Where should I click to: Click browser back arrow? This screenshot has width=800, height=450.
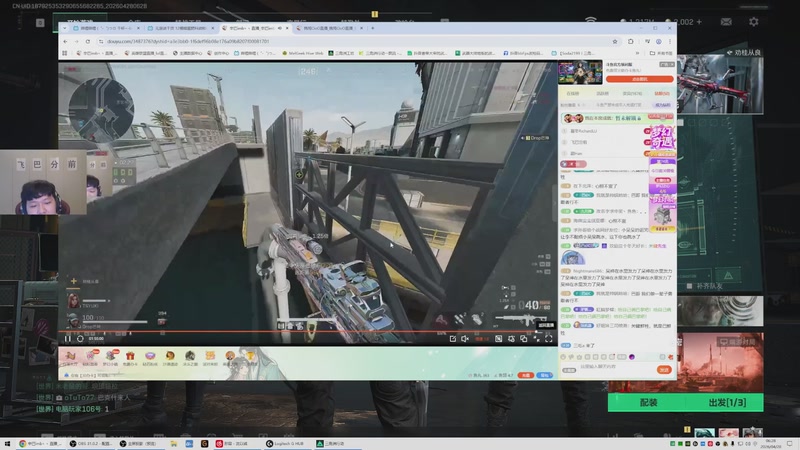click(65, 41)
